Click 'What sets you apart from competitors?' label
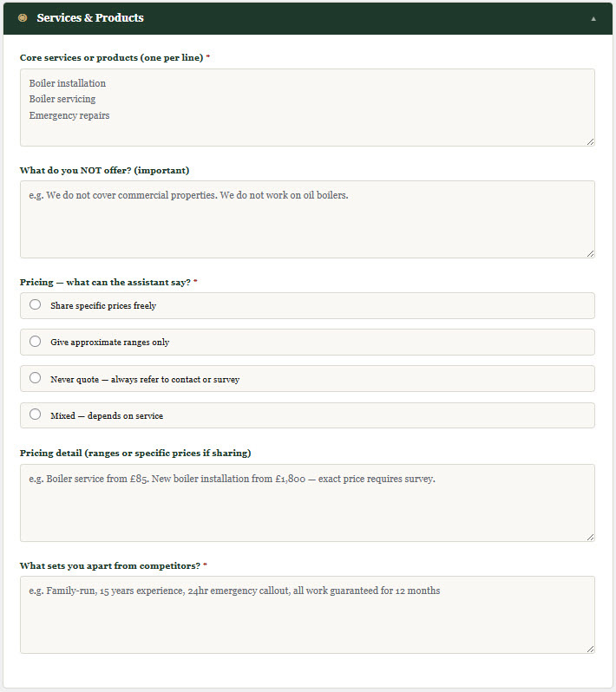The width and height of the screenshot is (616, 692). point(110,566)
